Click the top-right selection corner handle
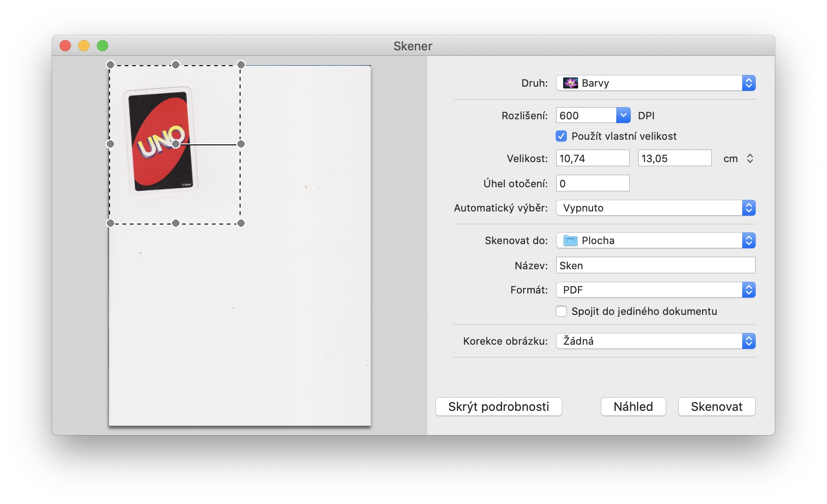Viewport: 827px width, 504px height. (x=241, y=65)
